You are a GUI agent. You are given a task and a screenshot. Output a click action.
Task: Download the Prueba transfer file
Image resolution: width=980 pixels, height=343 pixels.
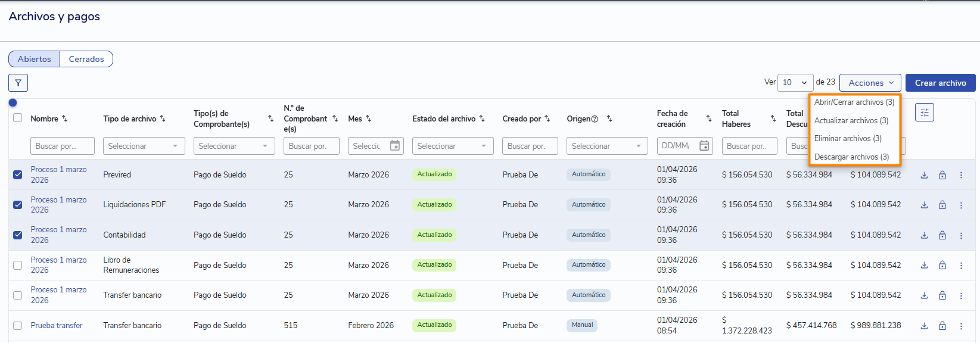coord(924,326)
